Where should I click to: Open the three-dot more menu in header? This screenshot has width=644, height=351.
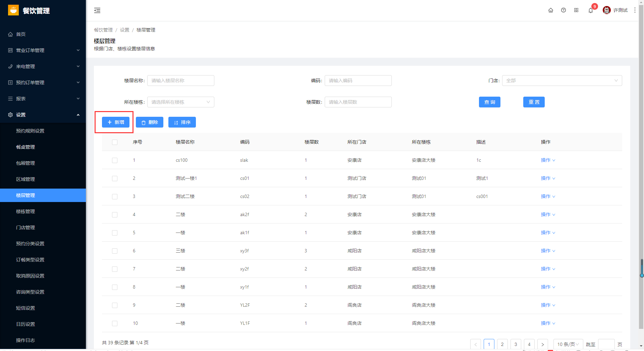(x=635, y=10)
